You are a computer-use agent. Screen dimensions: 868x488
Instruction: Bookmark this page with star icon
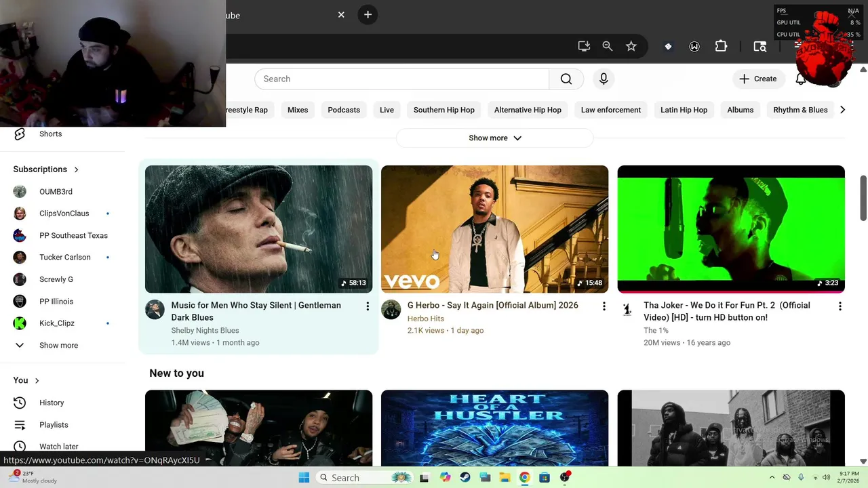point(631,46)
